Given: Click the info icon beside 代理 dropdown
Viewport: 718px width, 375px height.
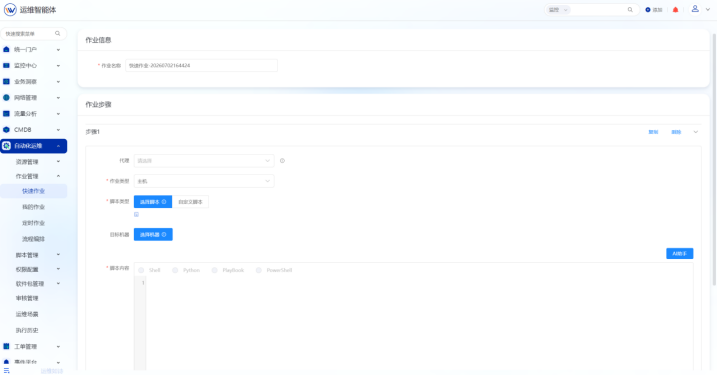Looking at the screenshot, I should point(283,161).
